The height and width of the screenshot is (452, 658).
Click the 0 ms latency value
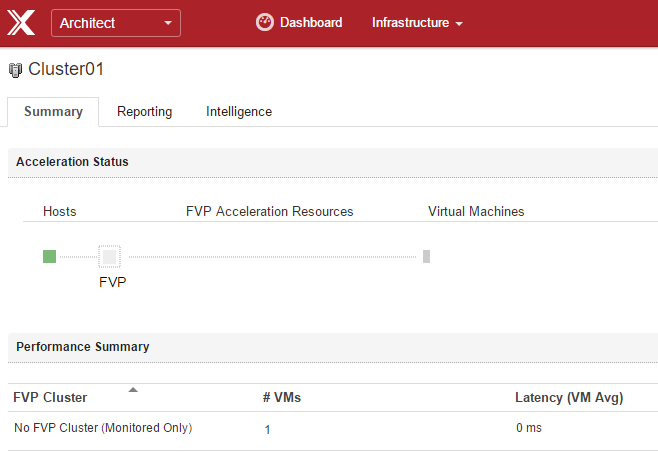(529, 428)
